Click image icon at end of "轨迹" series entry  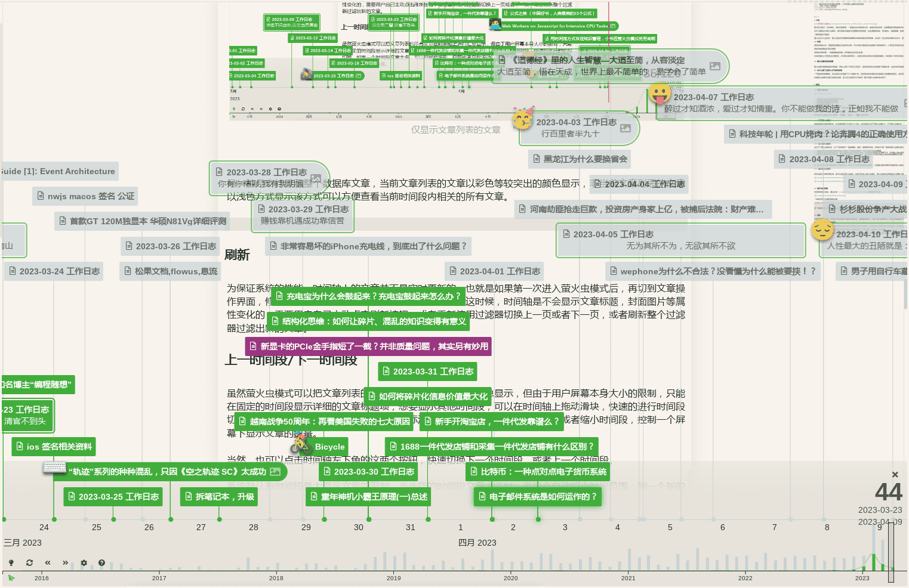[x=275, y=472]
